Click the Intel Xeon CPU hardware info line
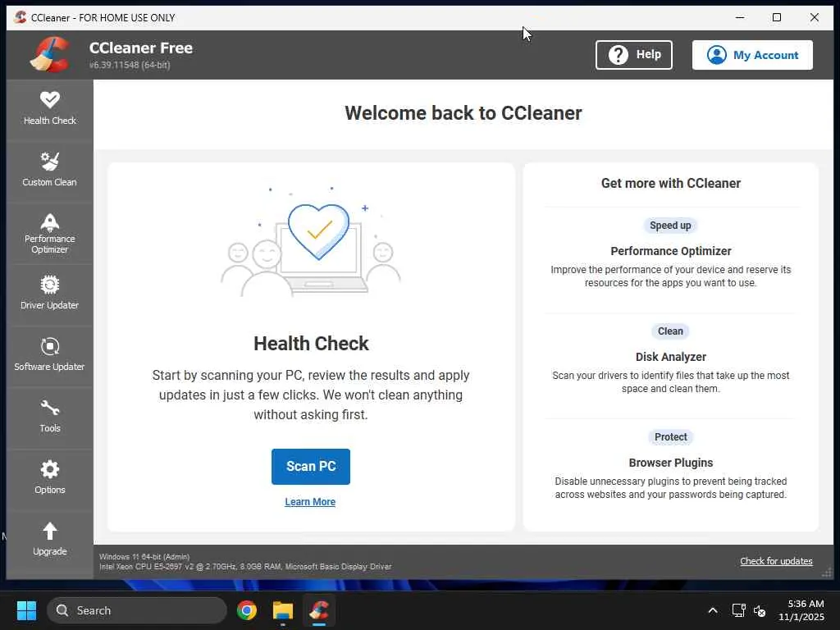This screenshot has height=630, width=840. pos(245,566)
